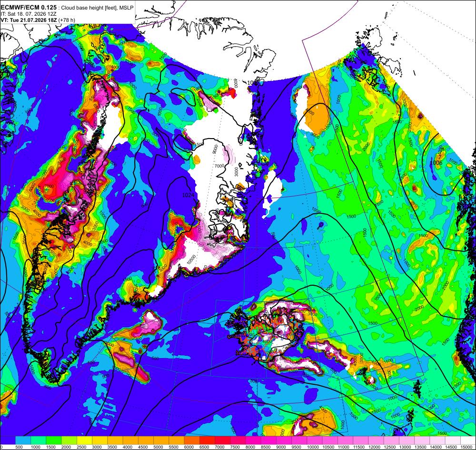
Task: Select the white 14500–15000 ft legend swatch
Action: pos(453,440)
